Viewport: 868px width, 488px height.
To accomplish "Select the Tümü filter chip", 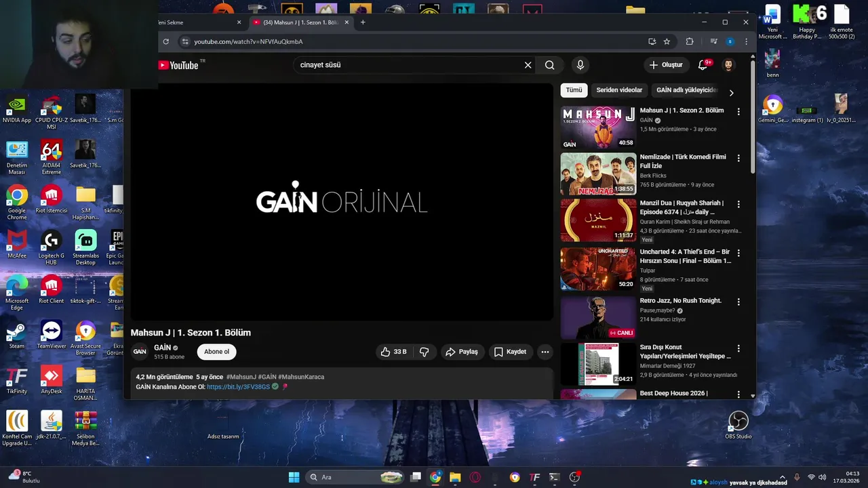I will coord(574,90).
